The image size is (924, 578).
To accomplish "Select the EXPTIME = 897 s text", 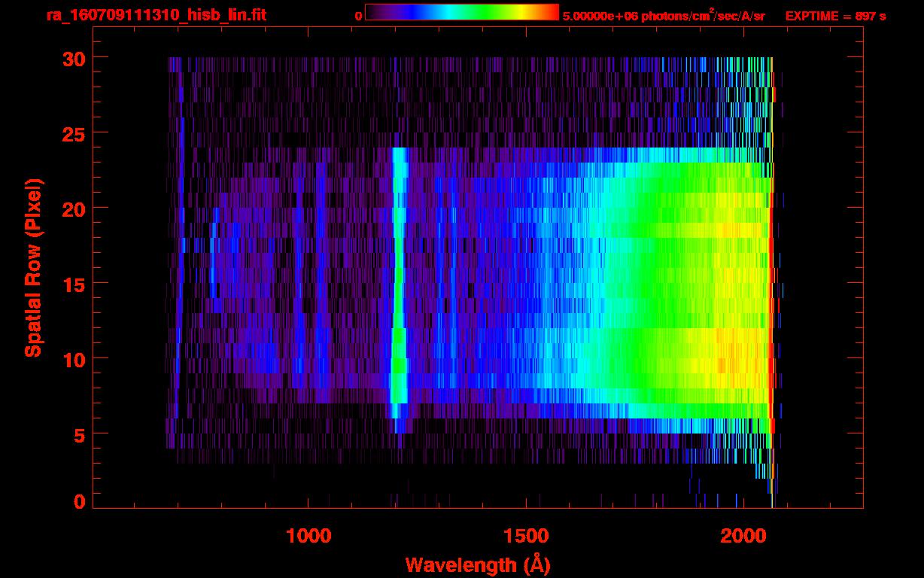I will point(835,16).
